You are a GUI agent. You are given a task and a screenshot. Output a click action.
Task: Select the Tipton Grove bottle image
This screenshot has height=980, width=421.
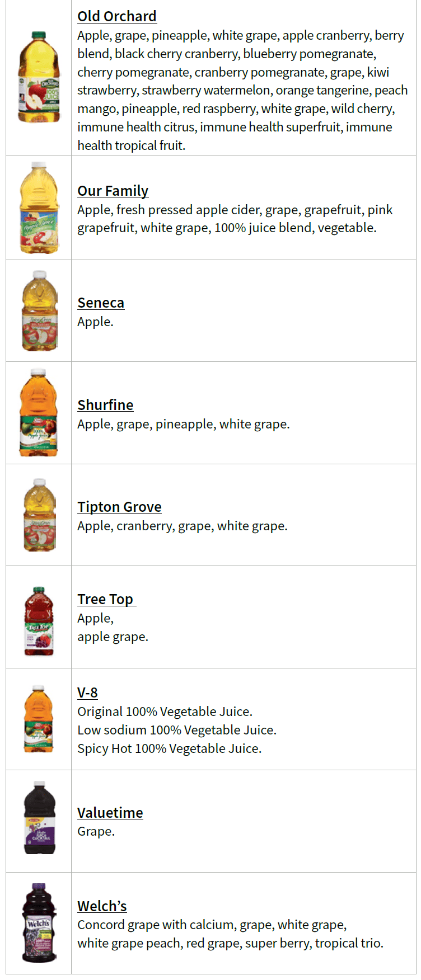(x=39, y=515)
